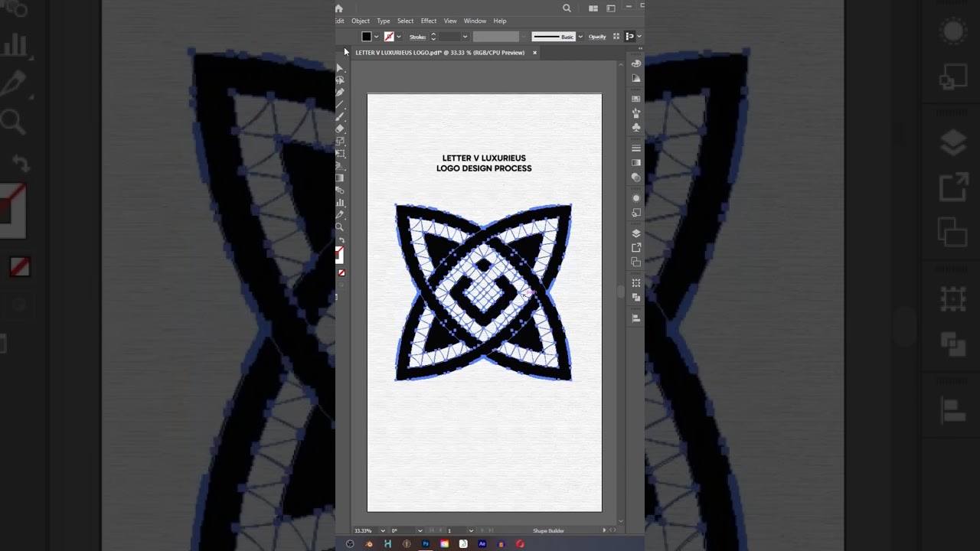This screenshot has height=551, width=980.
Task: Open the Arrange Documents icon
Action: pos(593,8)
